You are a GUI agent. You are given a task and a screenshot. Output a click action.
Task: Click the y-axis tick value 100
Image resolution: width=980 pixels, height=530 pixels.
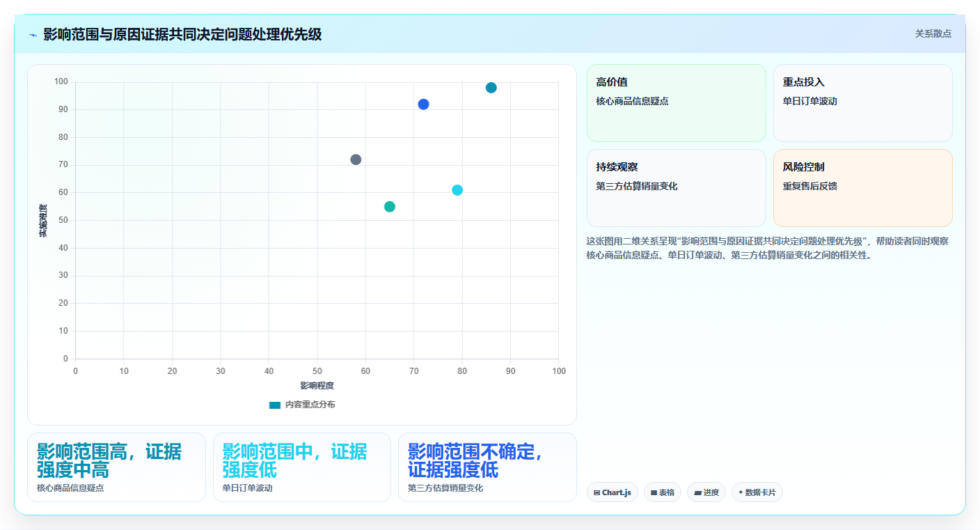[x=61, y=82]
